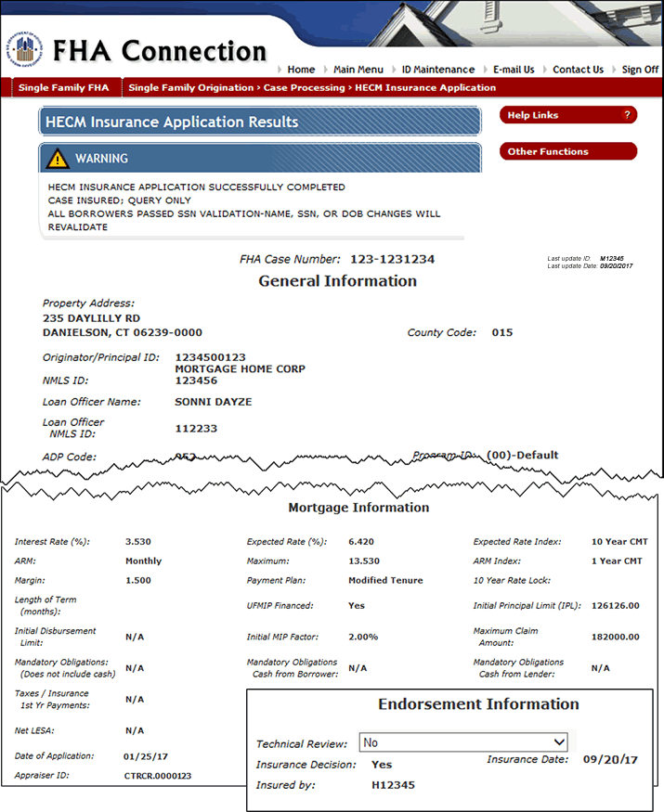This screenshot has width=664, height=812.
Task: Click the Net LESA N/A value
Action: (135, 730)
